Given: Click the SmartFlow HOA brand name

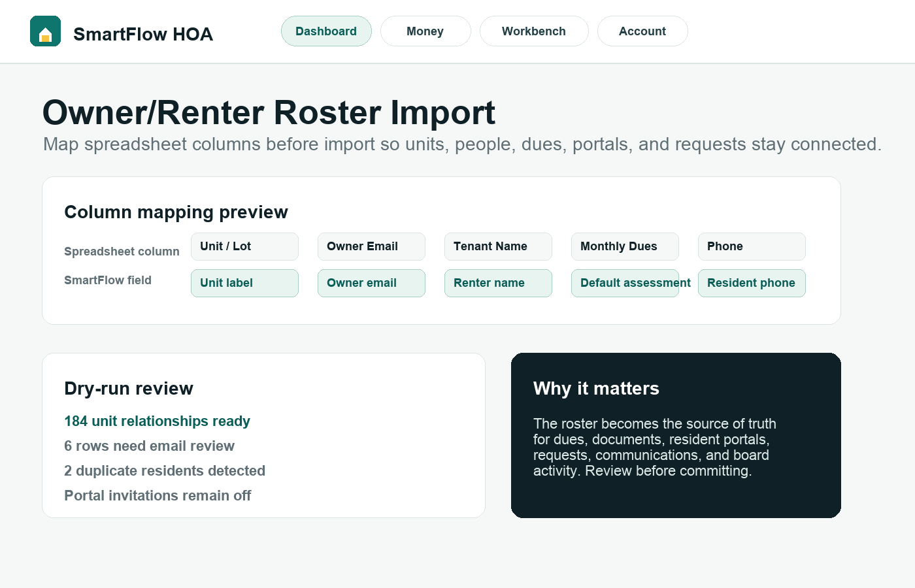Looking at the screenshot, I should click(x=143, y=34).
